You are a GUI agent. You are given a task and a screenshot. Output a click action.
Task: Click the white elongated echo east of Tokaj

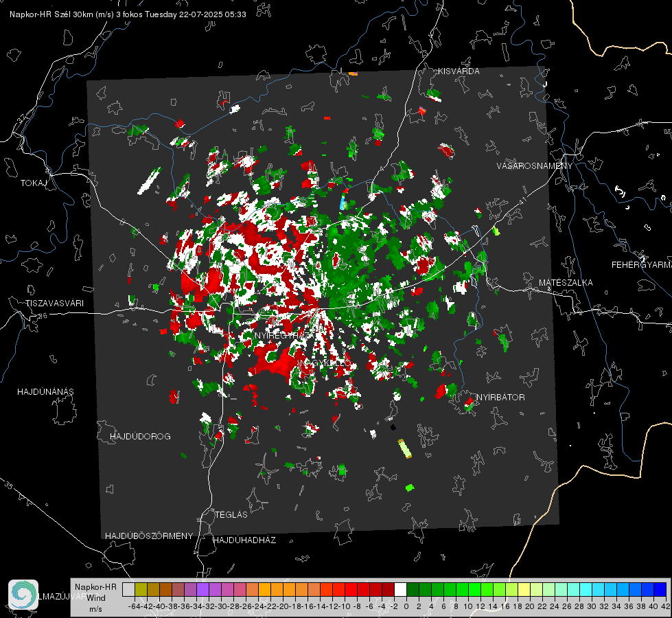[150, 181]
